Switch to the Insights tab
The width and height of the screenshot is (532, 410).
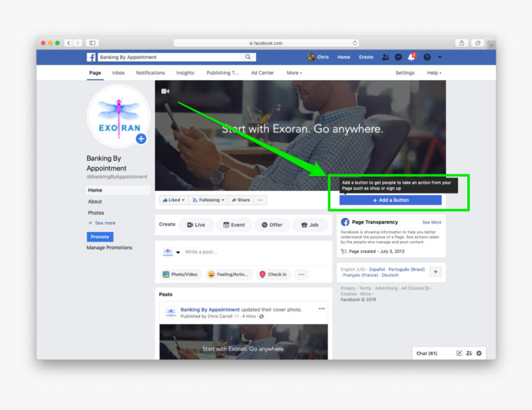(185, 72)
